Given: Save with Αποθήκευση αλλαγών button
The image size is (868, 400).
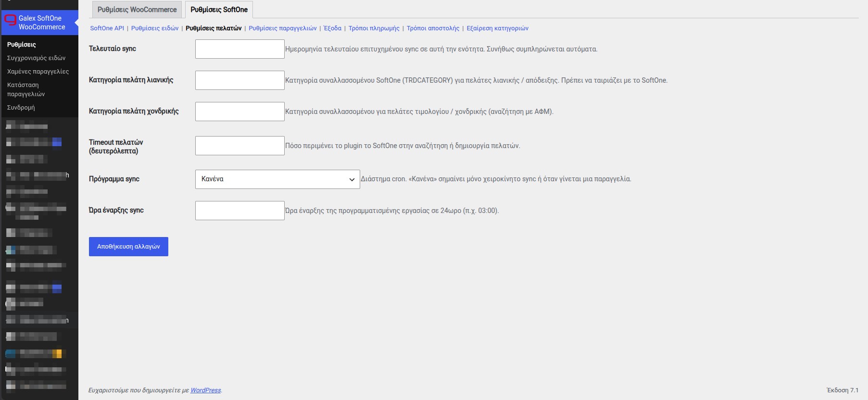Looking at the screenshot, I should [x=128, y=247].
